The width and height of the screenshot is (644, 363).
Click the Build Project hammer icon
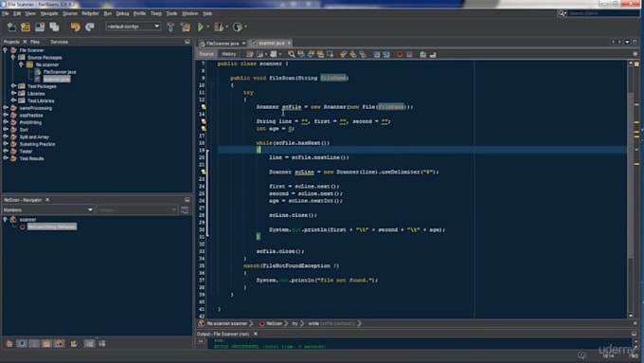[x=170, y=27]
